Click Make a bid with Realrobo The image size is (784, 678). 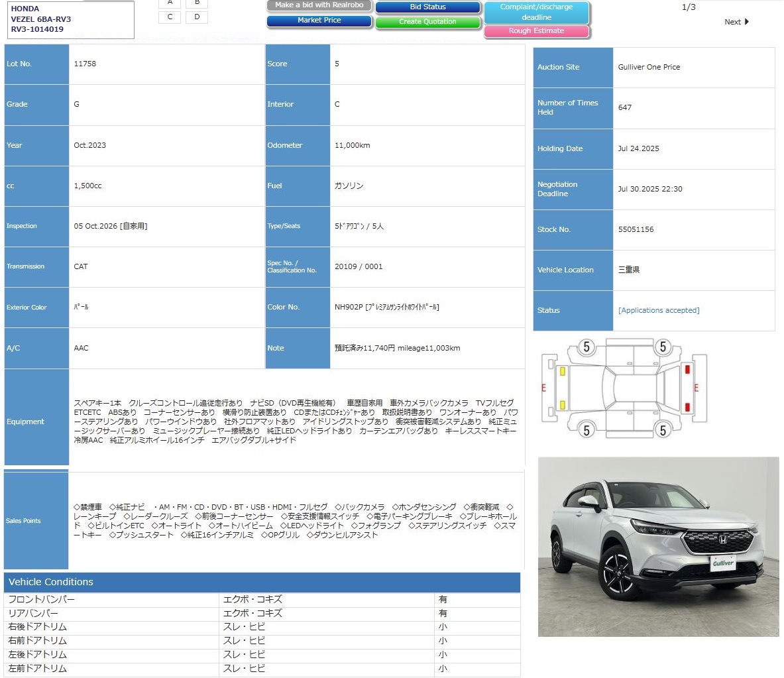click(319, 5)
